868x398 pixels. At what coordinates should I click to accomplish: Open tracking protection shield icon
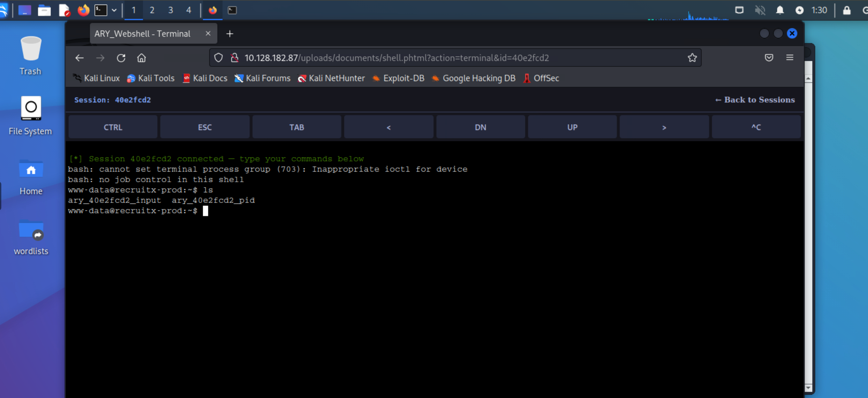(219, 58)
